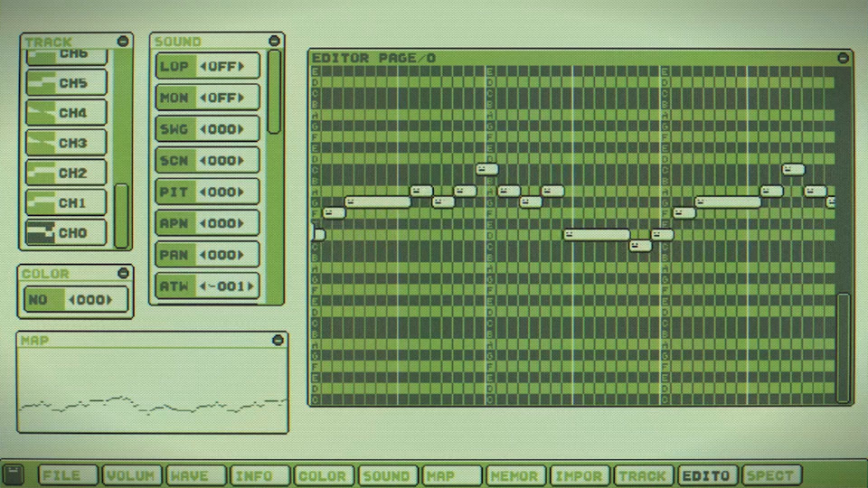The image size is (868, 488).
Task: Switch to the SOUND tab in bottom bar
Action: click(388, 475)
